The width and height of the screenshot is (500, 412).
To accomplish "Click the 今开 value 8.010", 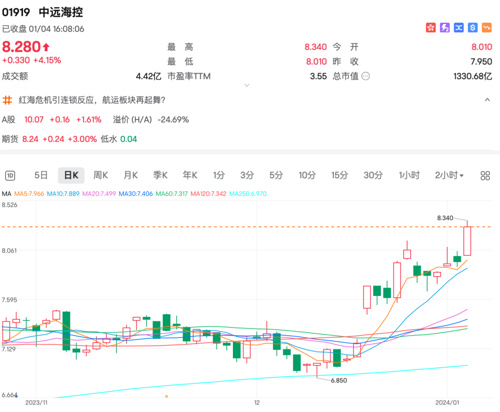I will (x=482, y=47).
